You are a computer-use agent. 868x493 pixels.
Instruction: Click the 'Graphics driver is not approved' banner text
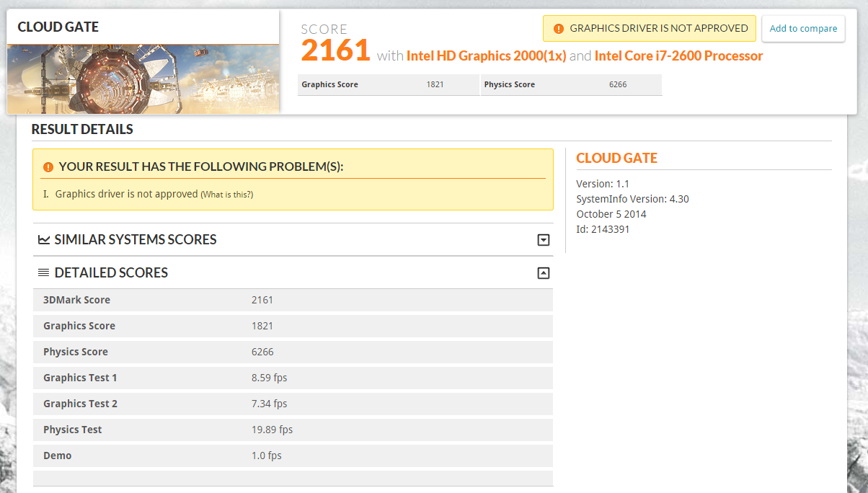(x=658, y=29)
